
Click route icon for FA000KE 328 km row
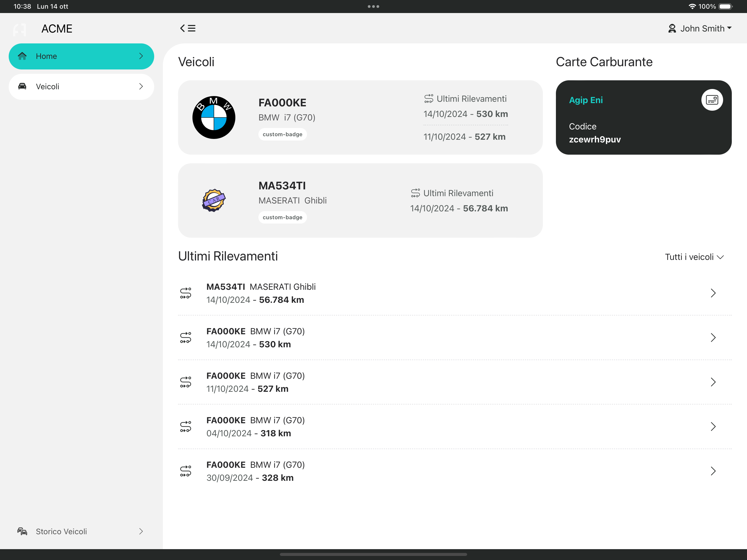185,471
